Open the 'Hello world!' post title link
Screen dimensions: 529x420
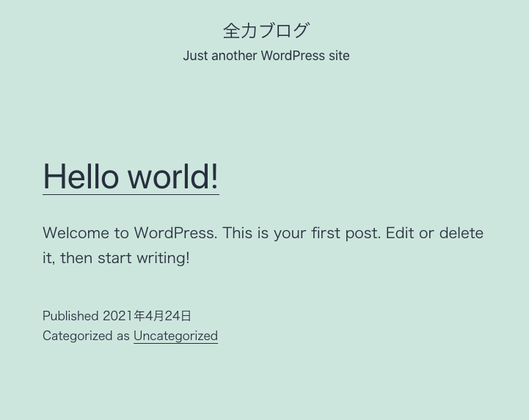pyautogui.click(x=131, y=177)
